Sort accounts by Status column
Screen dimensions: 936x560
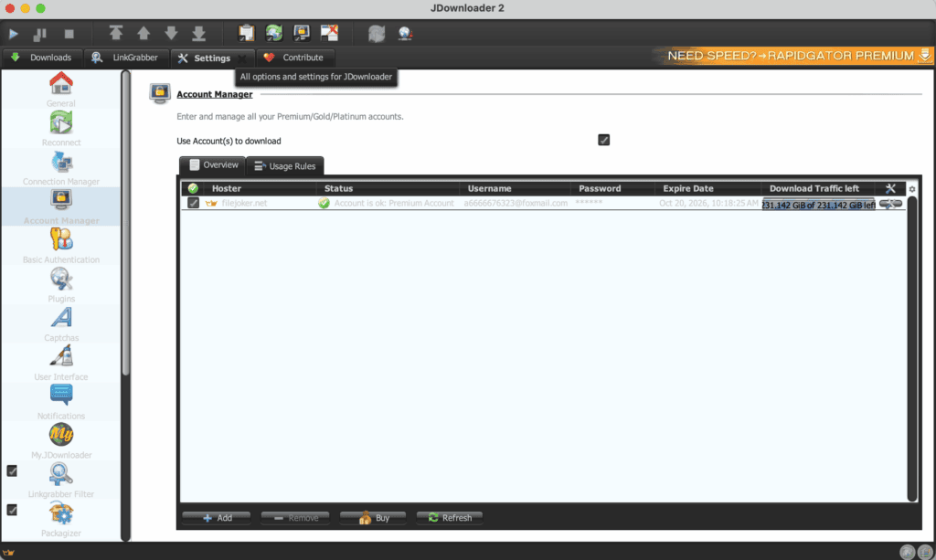coord(388,188)
